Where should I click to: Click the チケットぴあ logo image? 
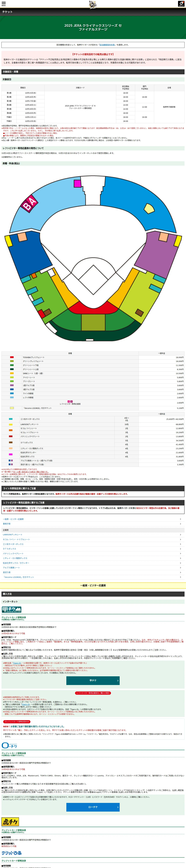point(11,853)
